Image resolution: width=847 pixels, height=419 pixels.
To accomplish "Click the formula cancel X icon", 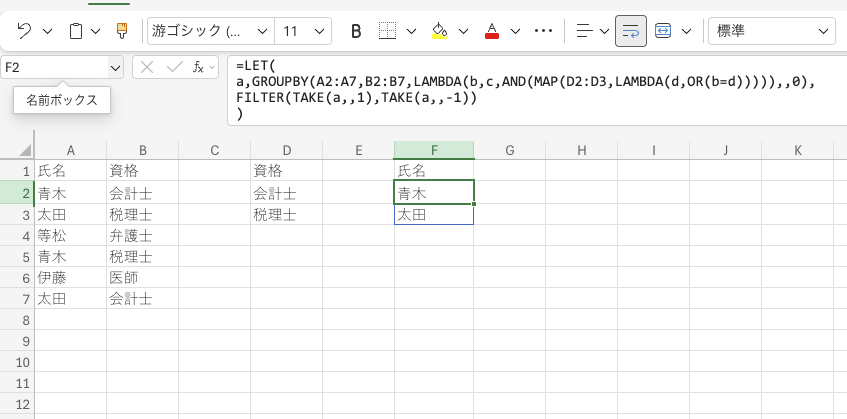I will [147, 67].
